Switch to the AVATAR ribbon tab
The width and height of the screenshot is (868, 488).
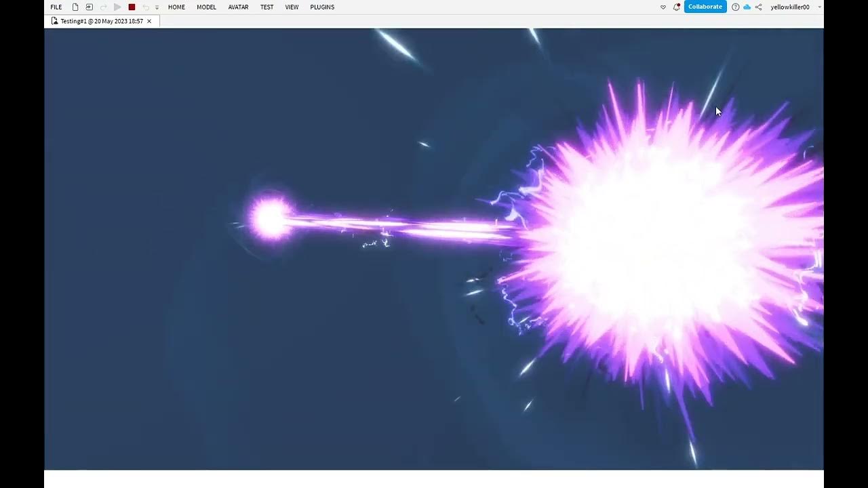(238, 7)
